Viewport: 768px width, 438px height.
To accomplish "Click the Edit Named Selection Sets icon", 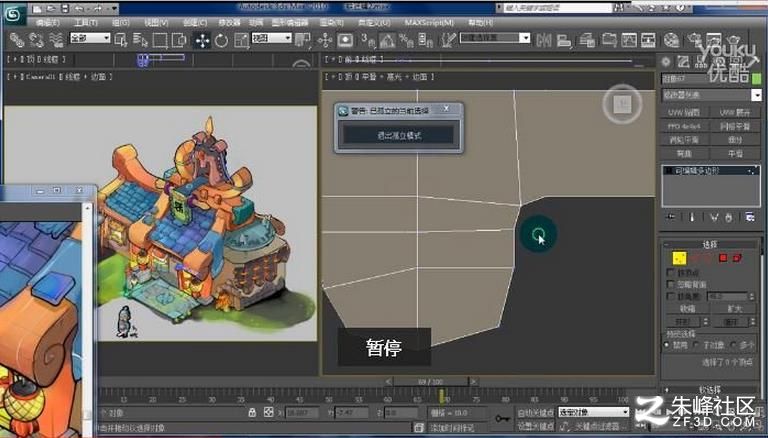I will [448, 40].
